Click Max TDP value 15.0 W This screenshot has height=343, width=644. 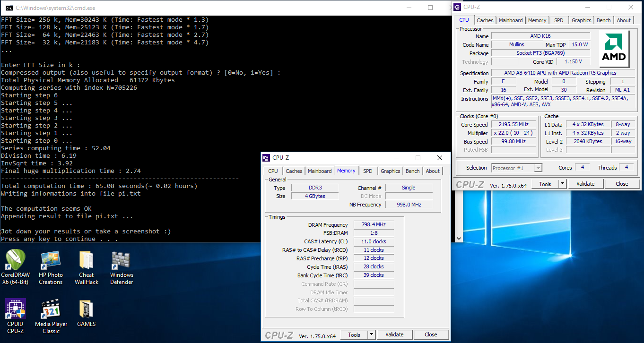(x=580, y=44)
